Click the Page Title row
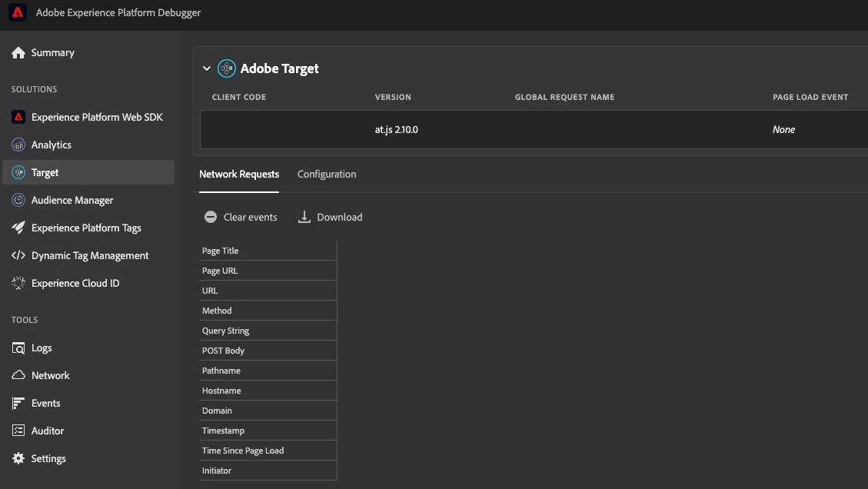868x489 pixels. tap(268, 251)
